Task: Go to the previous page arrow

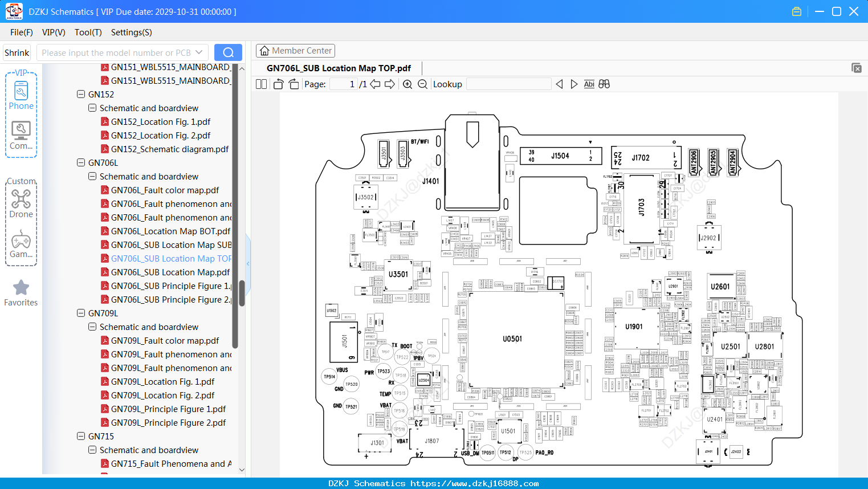Action: pyautogui.click(x=375, y=84)
